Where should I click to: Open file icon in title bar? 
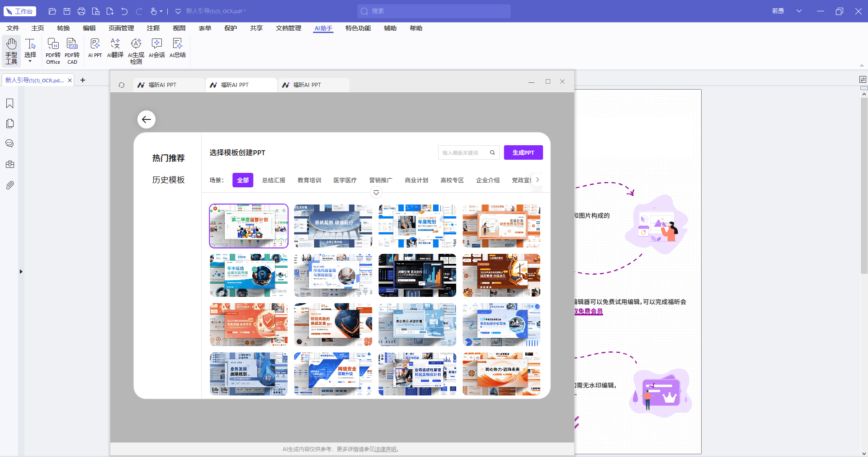tap(52, 11)
